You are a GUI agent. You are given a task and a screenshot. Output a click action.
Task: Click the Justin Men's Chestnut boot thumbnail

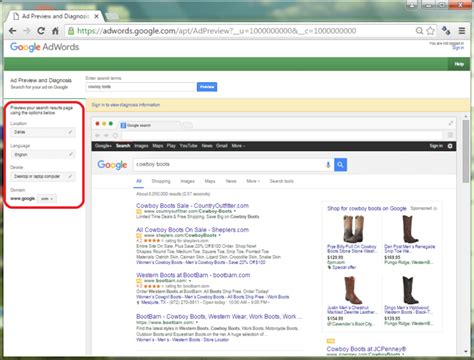point(352,290)
